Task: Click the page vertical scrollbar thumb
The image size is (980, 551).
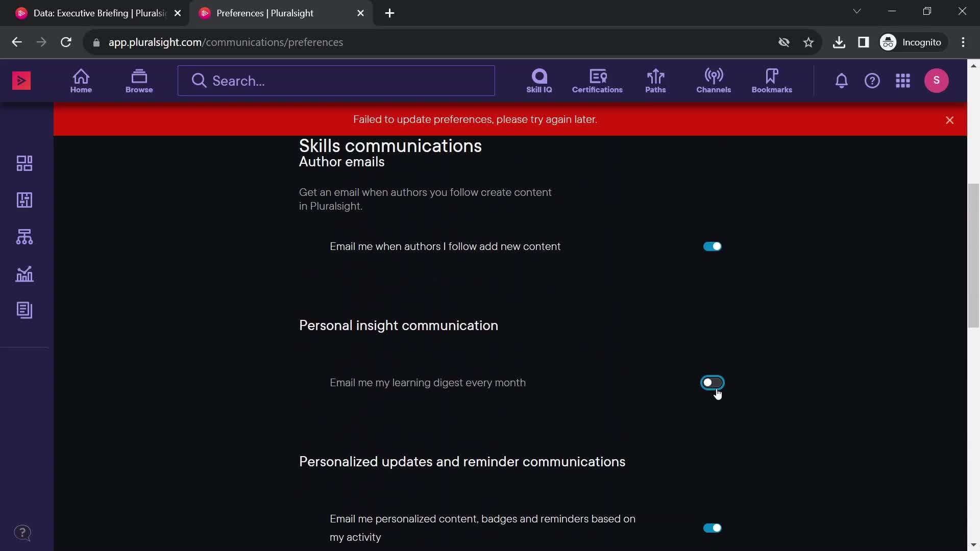Action: [x=973, y=255]
